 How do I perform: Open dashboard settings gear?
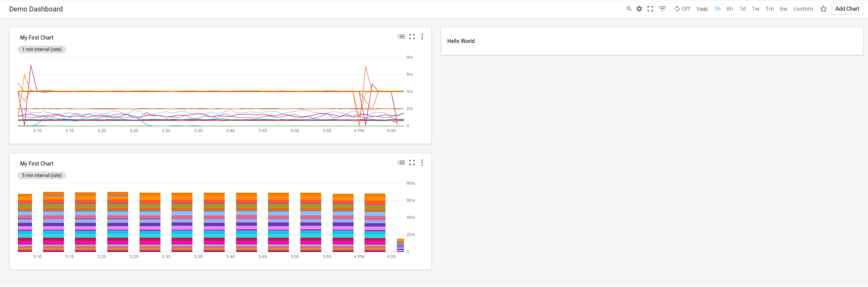[x=639, y=9]
